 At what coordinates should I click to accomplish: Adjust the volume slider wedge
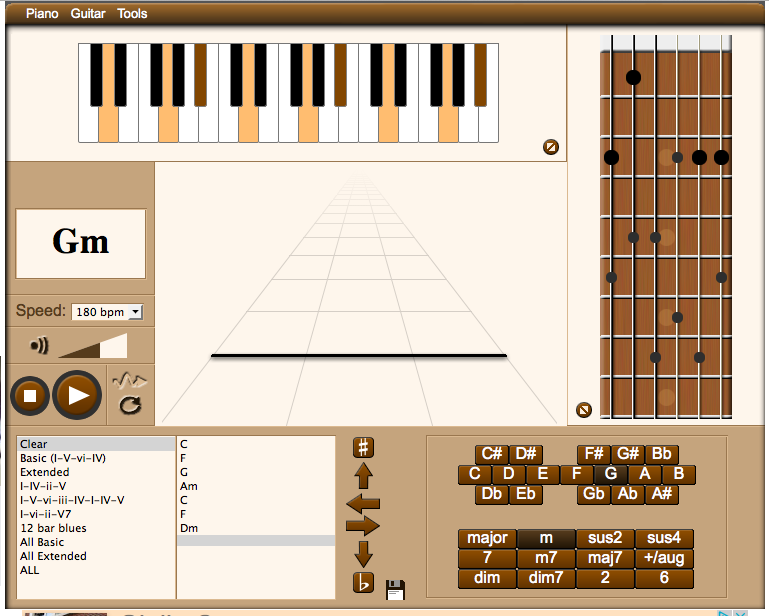(93, 346)
